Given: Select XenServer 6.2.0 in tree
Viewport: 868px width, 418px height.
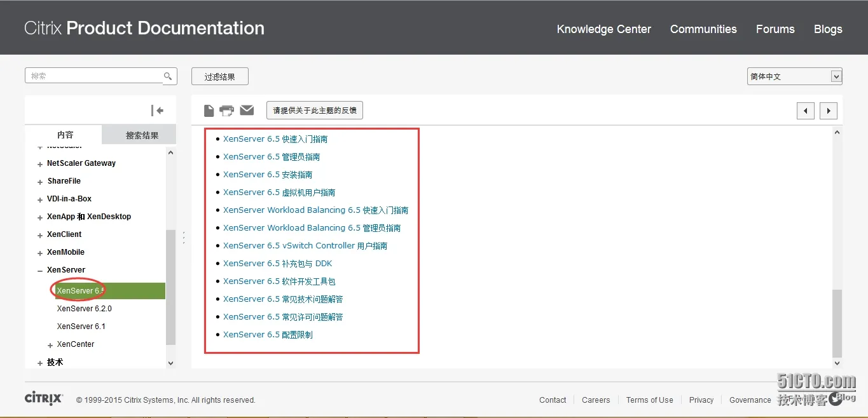Looking at the screenshot, I should click(x=84, y=309).
